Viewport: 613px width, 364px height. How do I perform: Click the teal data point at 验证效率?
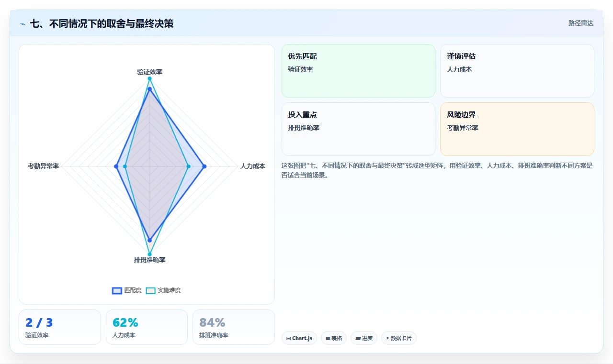[x=149, y=78]
